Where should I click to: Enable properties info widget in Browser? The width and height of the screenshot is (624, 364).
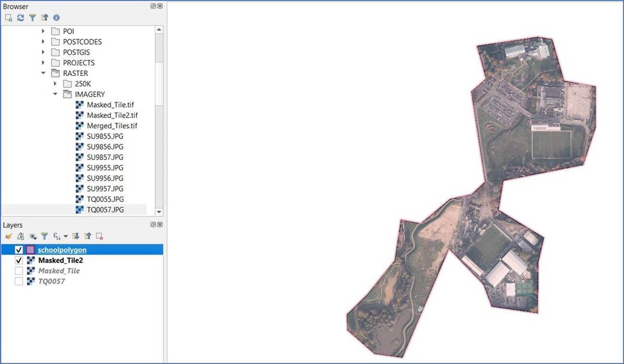(x=56, y=18)
